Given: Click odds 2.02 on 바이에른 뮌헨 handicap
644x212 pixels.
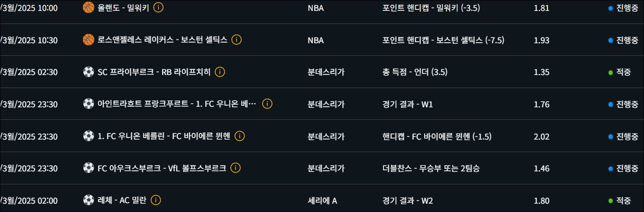Looking at the screenshot, I should coord(541,136).
